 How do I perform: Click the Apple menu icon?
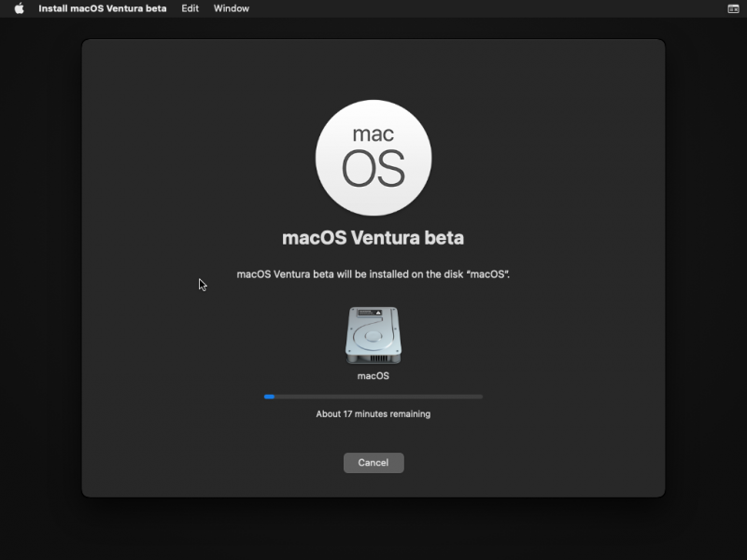coord(17,8)
